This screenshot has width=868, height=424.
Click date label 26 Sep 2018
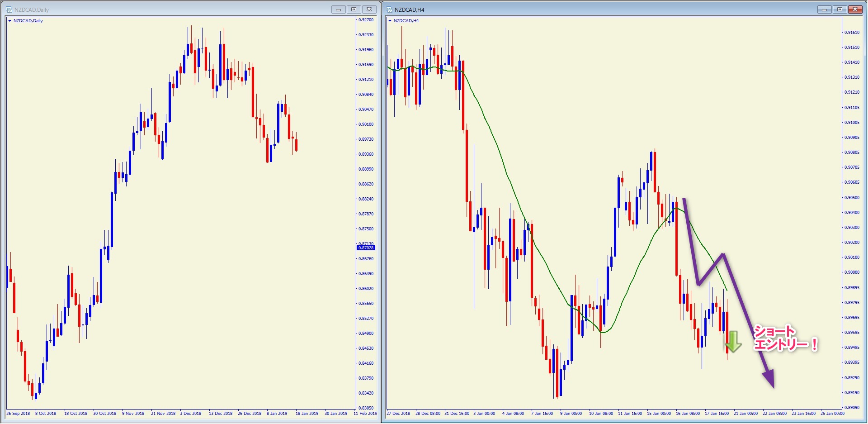coord(18,414)
